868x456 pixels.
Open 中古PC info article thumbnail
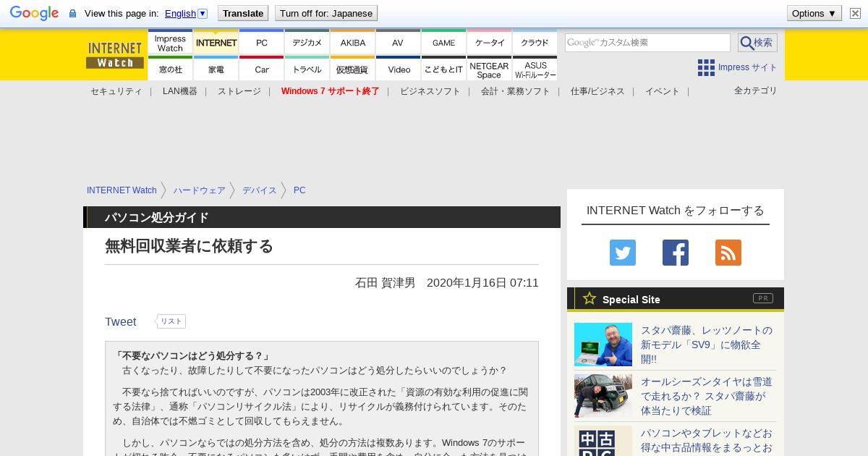pos(603,441)
